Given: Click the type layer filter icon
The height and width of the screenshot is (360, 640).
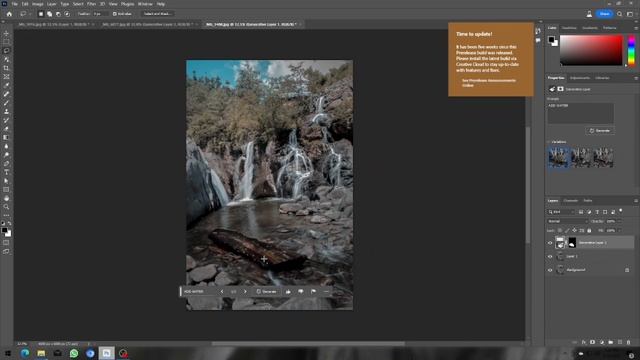Looking at the screenshot, I should point(597,212).
